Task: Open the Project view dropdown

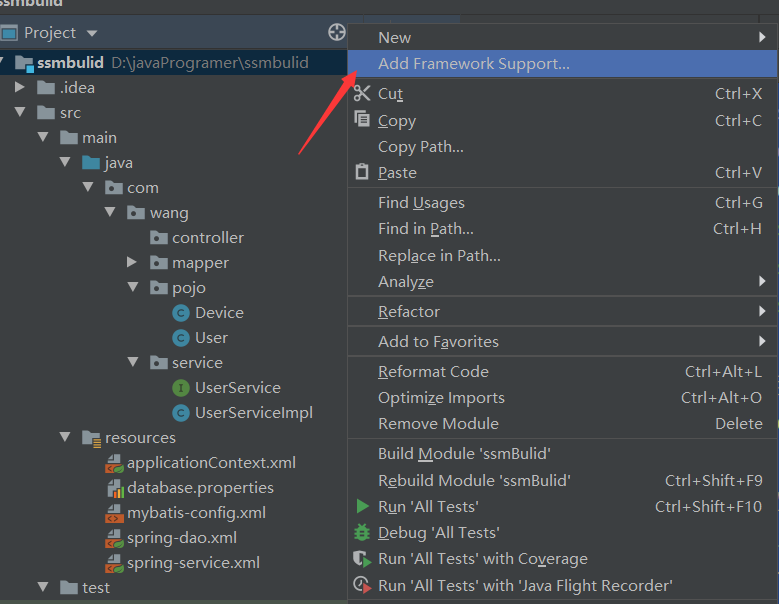Action: pyautogui.click(x=92, y=33)
